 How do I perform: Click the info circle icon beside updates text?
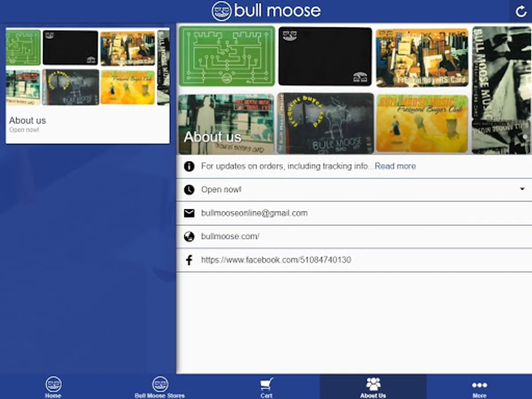coord(189,166)
